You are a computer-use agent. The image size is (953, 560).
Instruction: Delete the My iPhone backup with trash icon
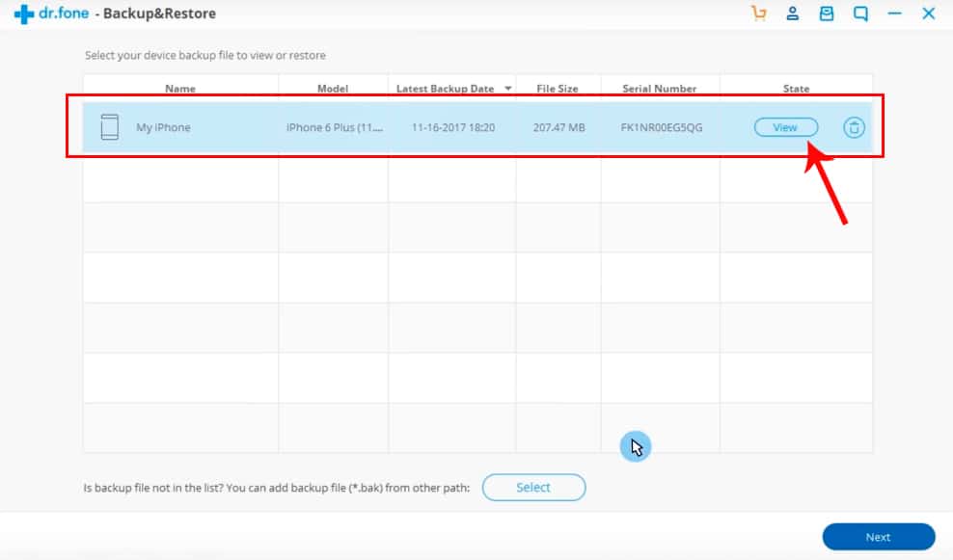point(854,127)
